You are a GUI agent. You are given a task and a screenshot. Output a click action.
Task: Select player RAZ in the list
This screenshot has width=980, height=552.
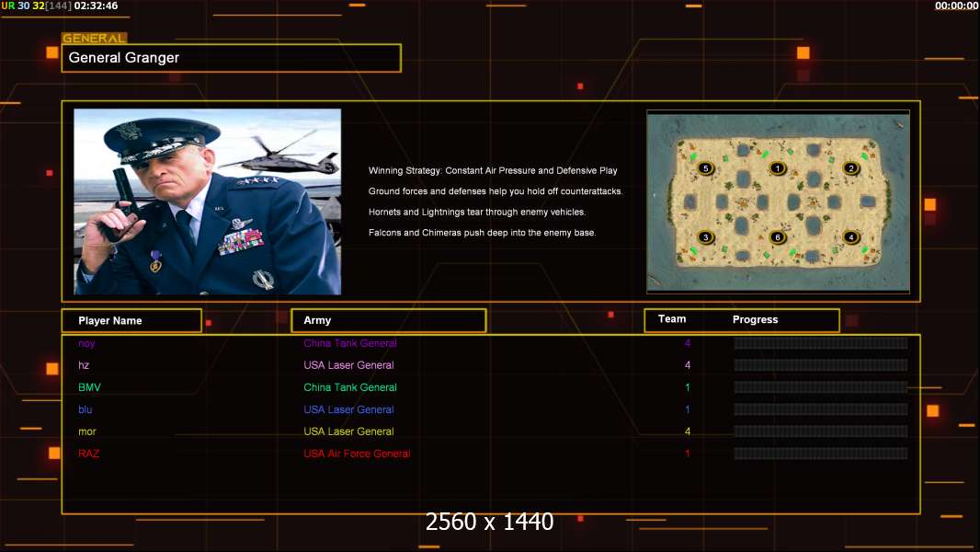tap(88, 454)
